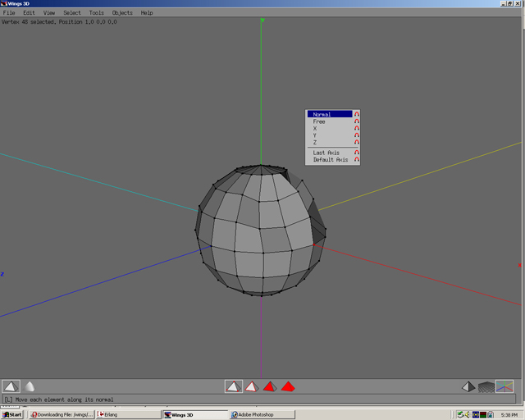Open the Tools menu
Image resolution: width=525 pixels, height=420 pixels.
[x=97, y=13]
